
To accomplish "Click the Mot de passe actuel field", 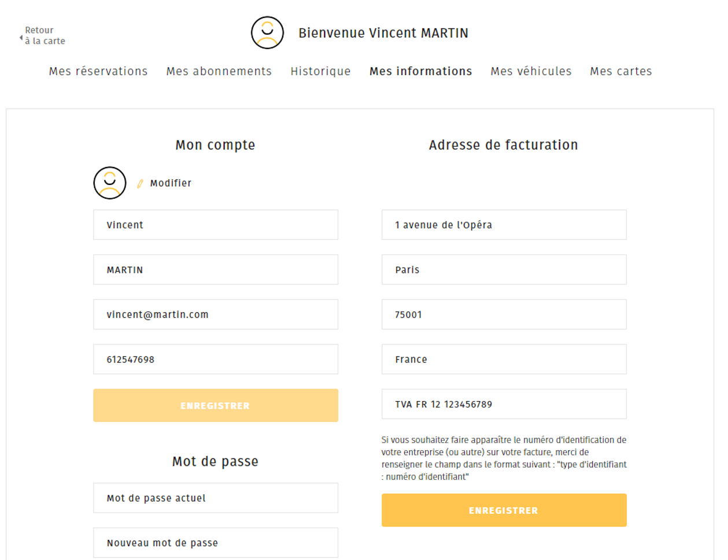I will tap(215, 498).
